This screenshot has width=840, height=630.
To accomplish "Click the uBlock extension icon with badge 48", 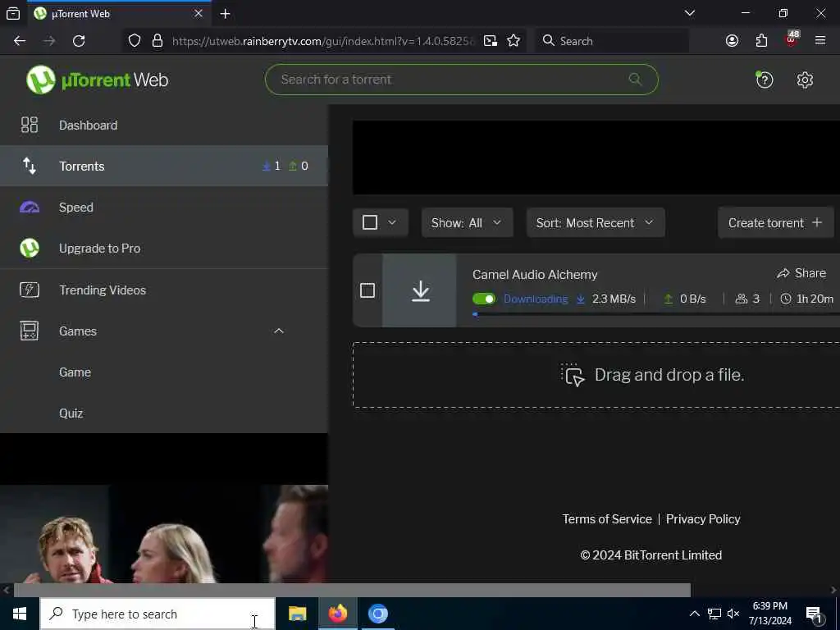I will click(x=792, y=39).
